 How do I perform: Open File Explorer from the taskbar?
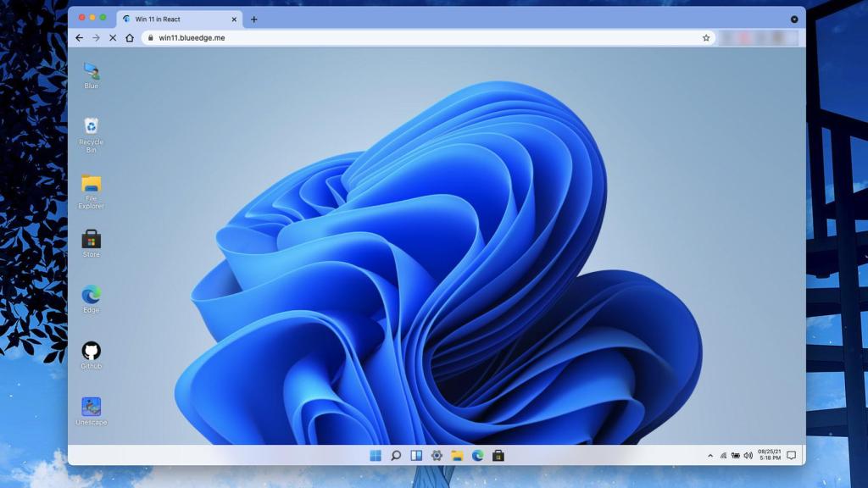pyautogui.click(x=455, y=456)
